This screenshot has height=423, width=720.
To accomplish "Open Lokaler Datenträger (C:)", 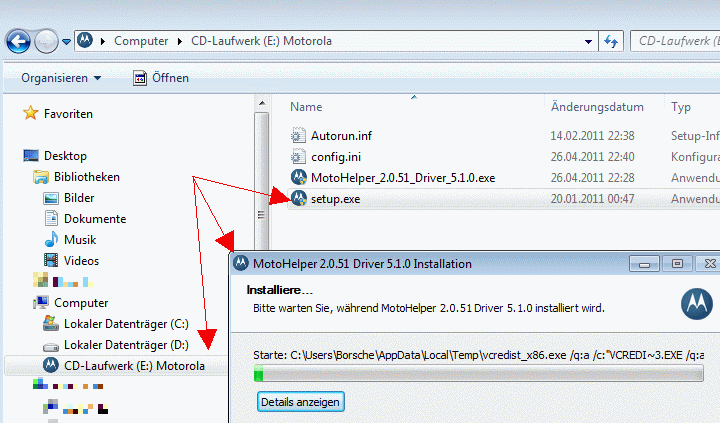I will [126, 324].
